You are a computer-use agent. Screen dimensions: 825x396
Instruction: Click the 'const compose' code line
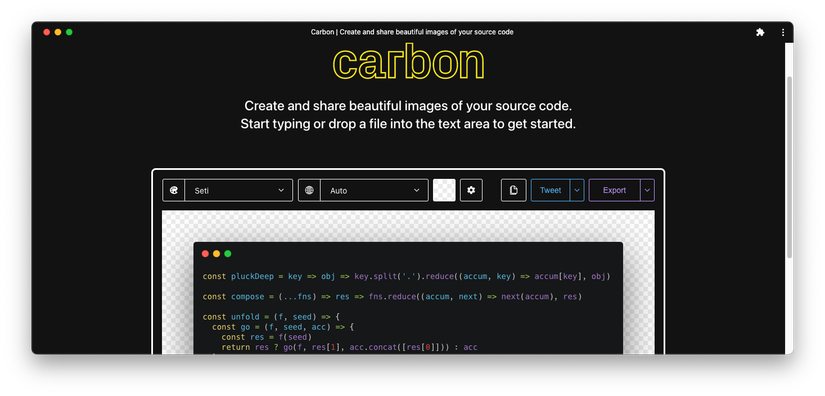coord(392,297)
